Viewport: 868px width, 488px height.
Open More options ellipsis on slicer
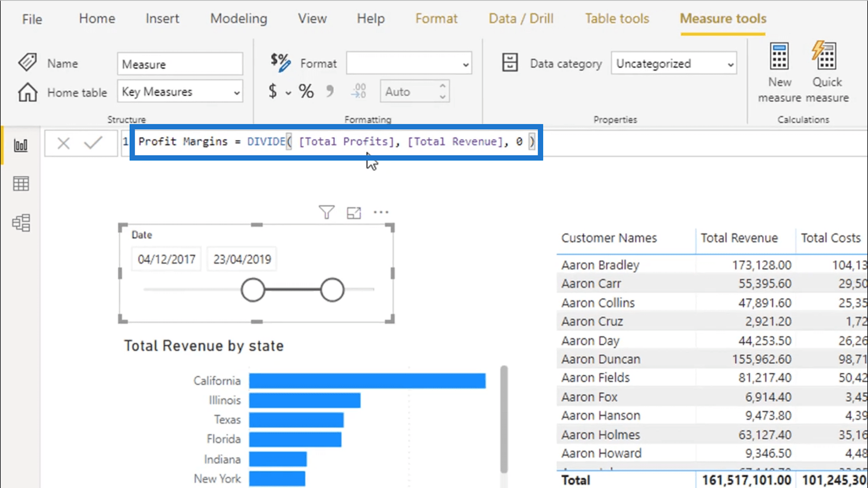pos(381,212)
